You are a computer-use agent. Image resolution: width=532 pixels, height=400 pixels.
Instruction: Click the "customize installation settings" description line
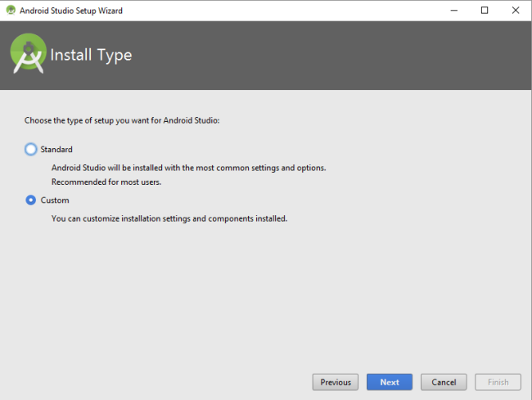click(x=169, y=218)
